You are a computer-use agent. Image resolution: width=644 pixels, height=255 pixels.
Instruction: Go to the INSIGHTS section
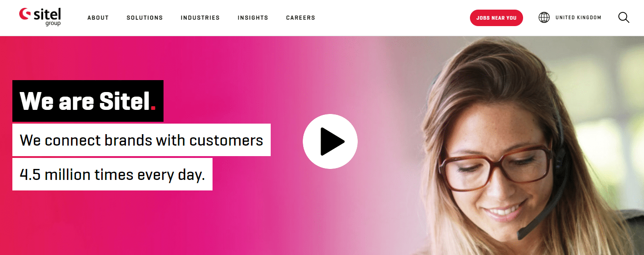click(x=253, y=18)
